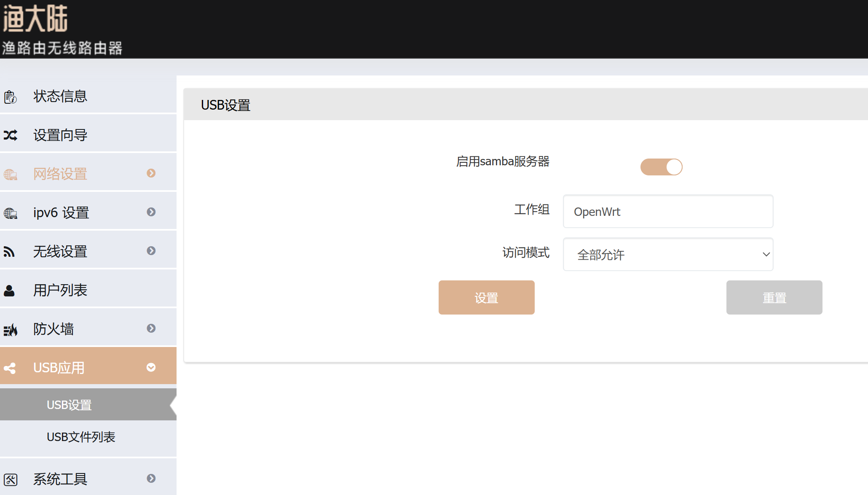
Task: Click the wireless signal icon beside 无线设置
Action: click(9, 252)
